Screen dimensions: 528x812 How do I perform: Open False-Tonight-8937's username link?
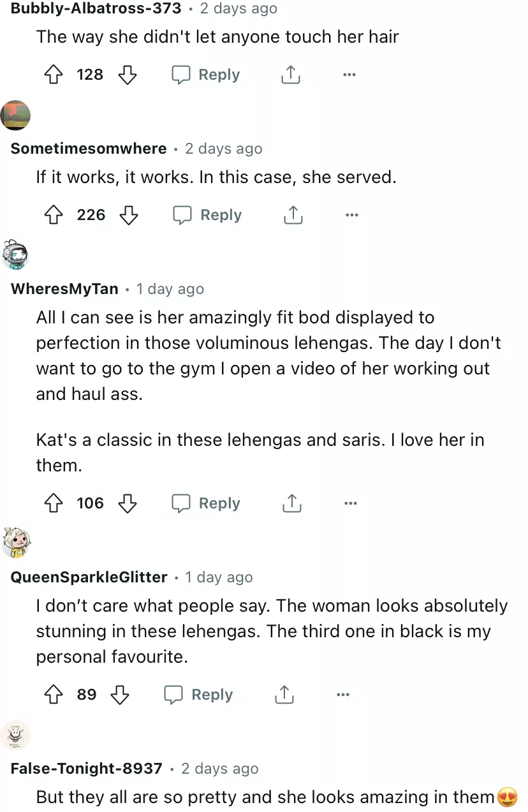pos(87,769)
